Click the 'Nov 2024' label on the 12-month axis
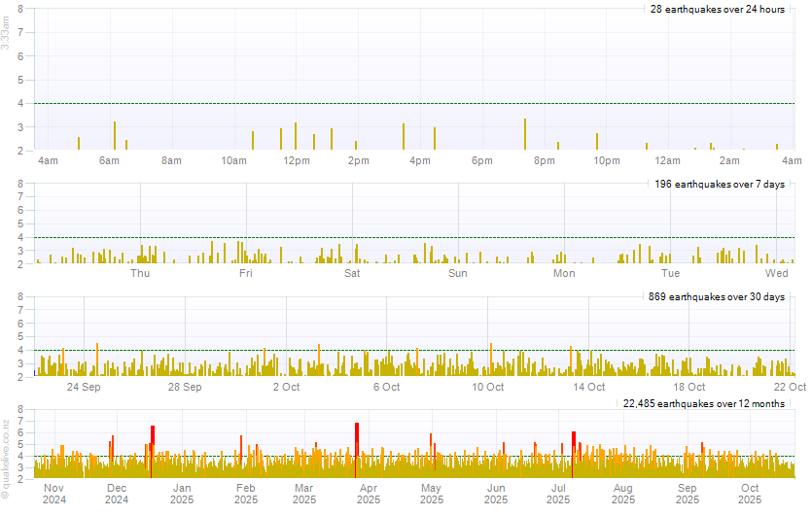The height and width of the screenshot is (515, 812). click(x=53, y=494)
